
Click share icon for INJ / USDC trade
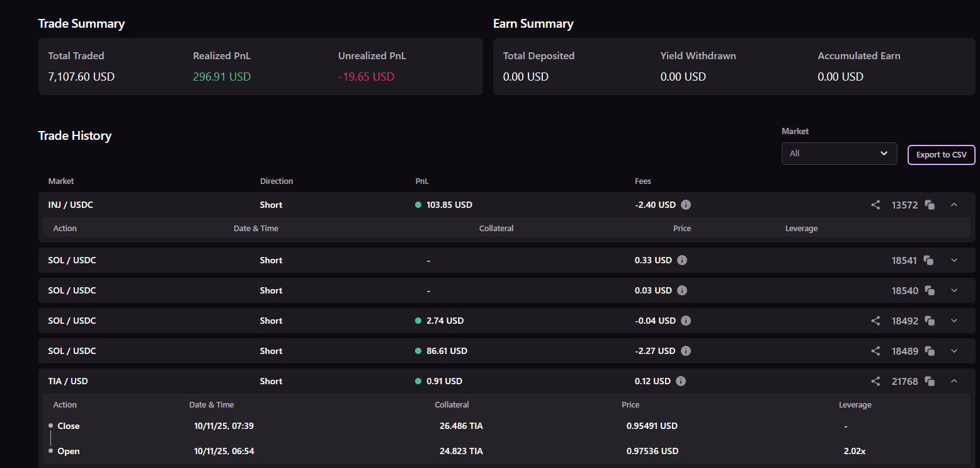[875, 205]
